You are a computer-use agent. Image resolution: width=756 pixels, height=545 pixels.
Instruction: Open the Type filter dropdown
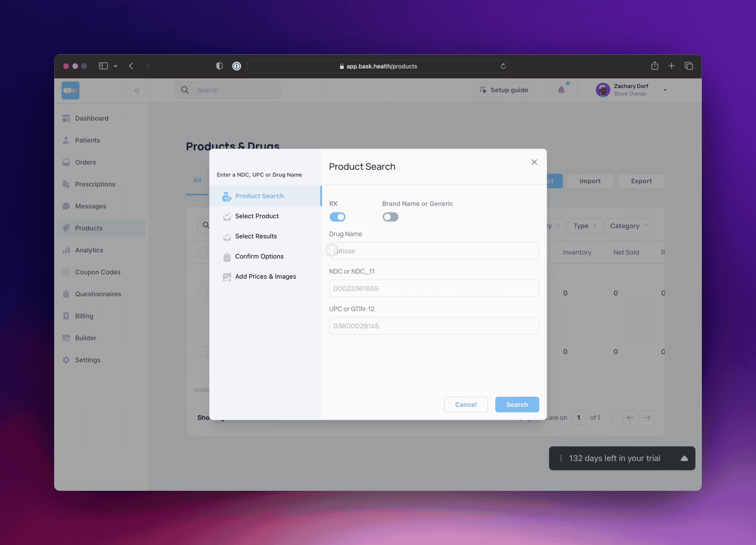coord(585,226)
